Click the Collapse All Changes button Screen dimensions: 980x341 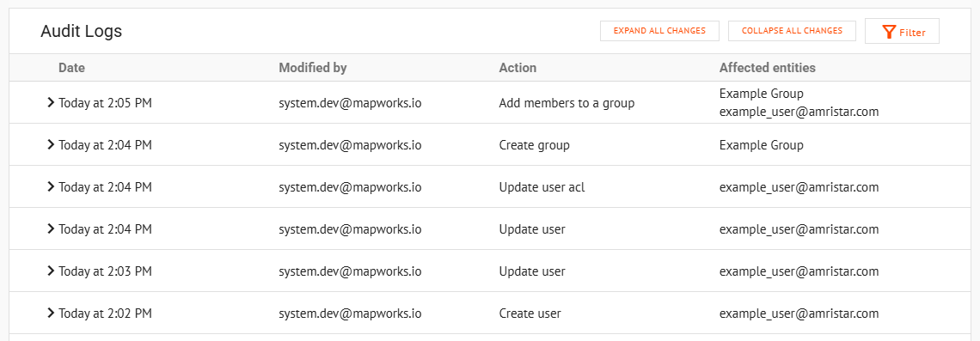click(x=792, y=31)
